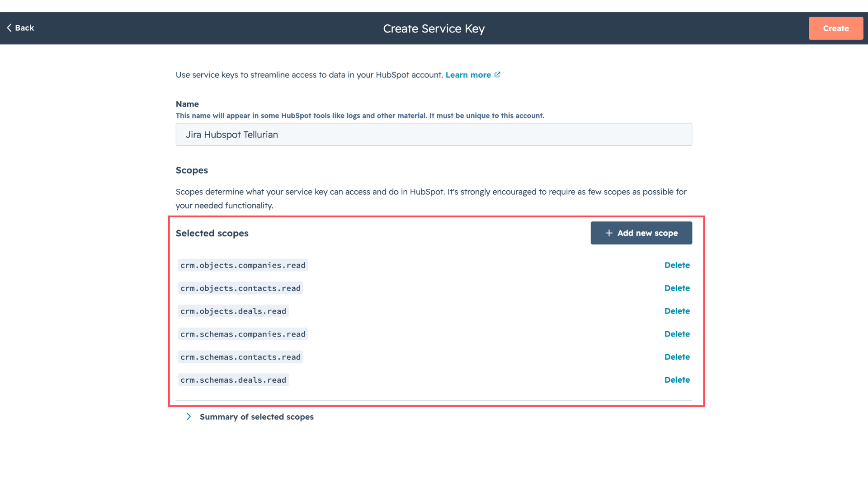Click the Selected scopes heading
Image resolution: width=868 pixels, height=488 pixels.
coord(212,234)
